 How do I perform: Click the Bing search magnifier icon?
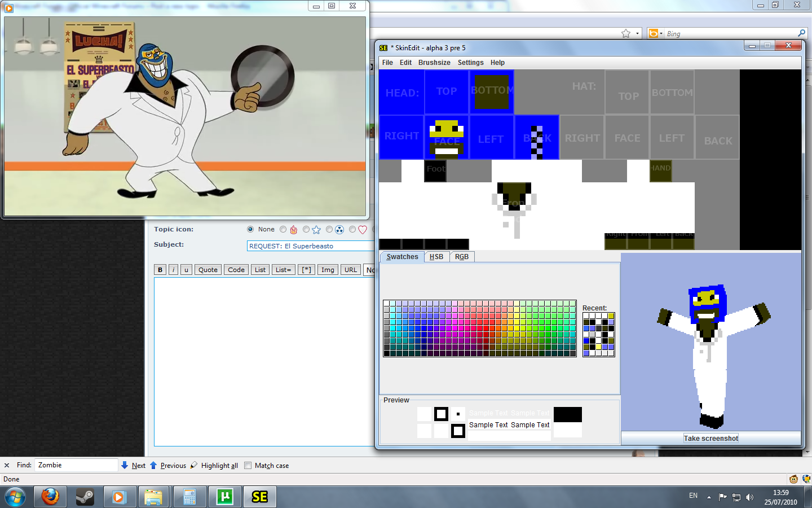[x=801, y=33]
